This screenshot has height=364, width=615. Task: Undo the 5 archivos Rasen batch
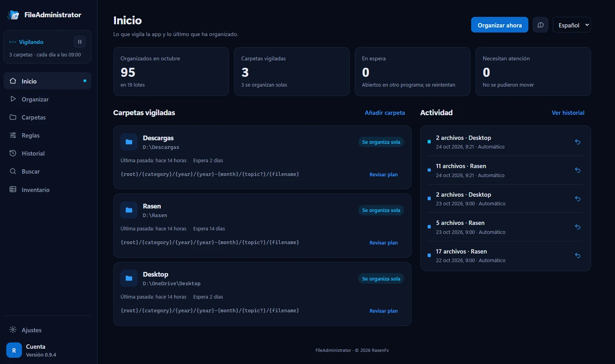[x=577, y=227]
